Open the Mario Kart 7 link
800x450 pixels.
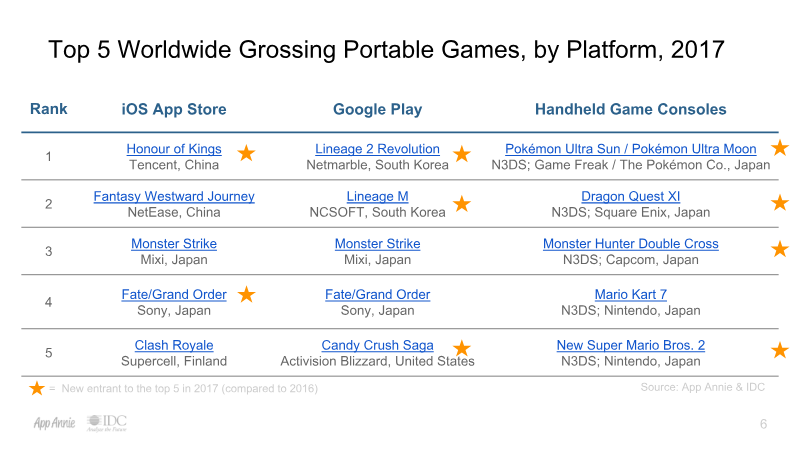(x=630, y=294)
